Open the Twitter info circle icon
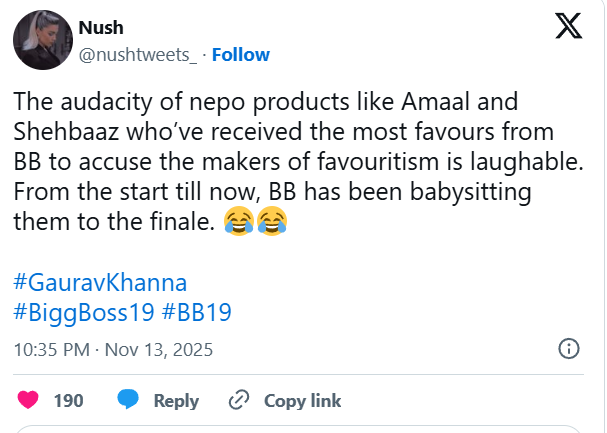Screen dimensions: 607x433 [x=567, y=349]
